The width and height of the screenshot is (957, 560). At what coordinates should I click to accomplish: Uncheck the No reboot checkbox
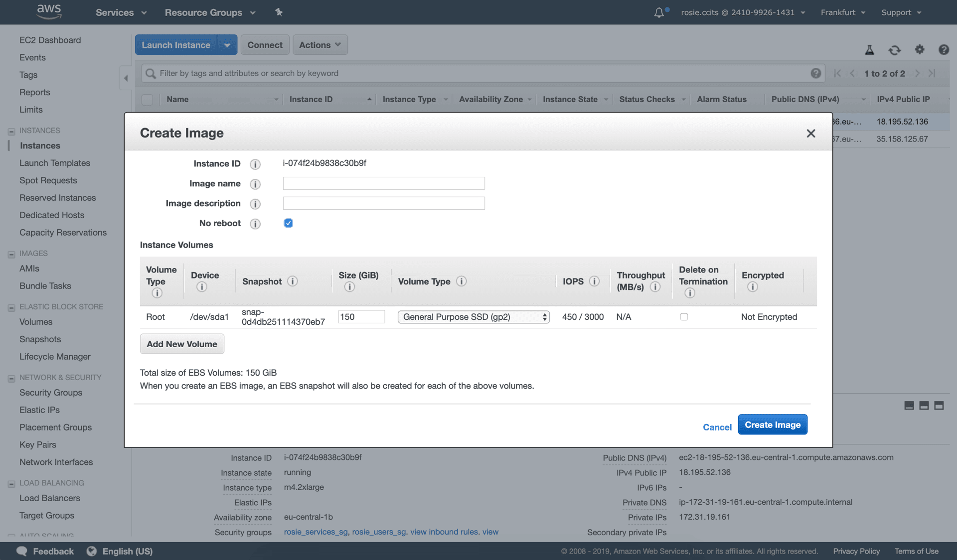[288, 223]
